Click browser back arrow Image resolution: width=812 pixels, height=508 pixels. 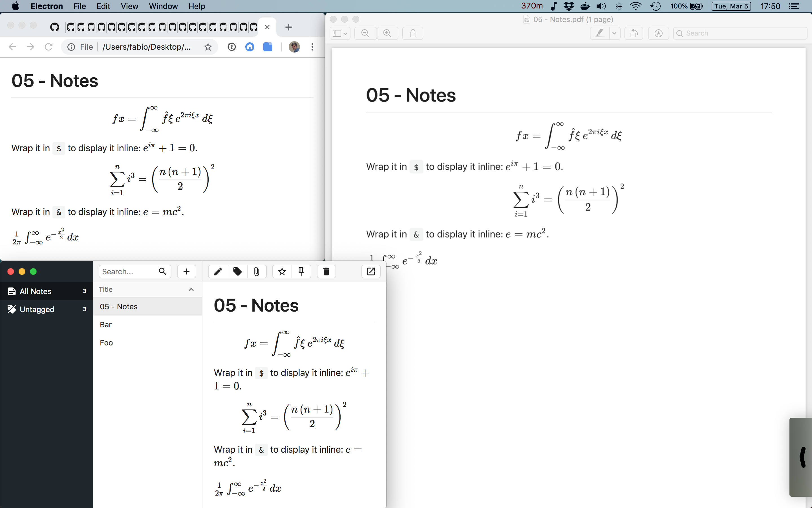click(12, 47)
